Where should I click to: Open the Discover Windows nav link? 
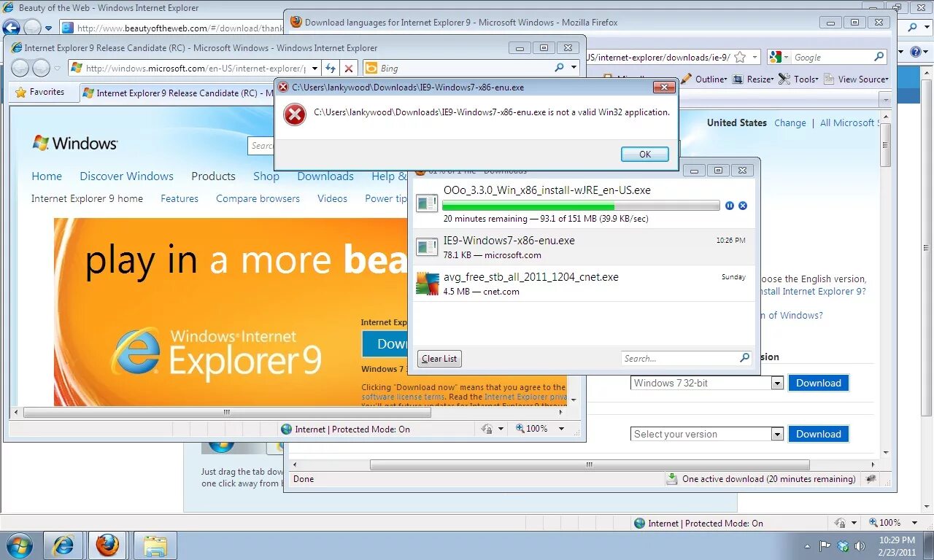coord(126,176)
